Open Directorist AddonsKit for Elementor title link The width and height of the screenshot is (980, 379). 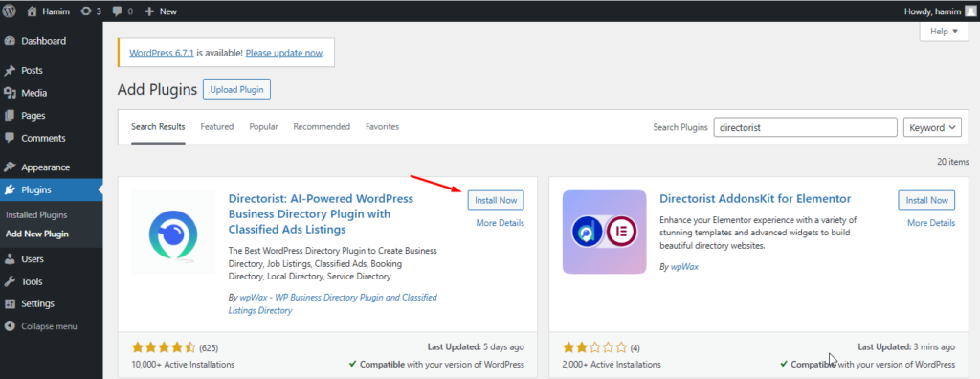coord(755,199)
